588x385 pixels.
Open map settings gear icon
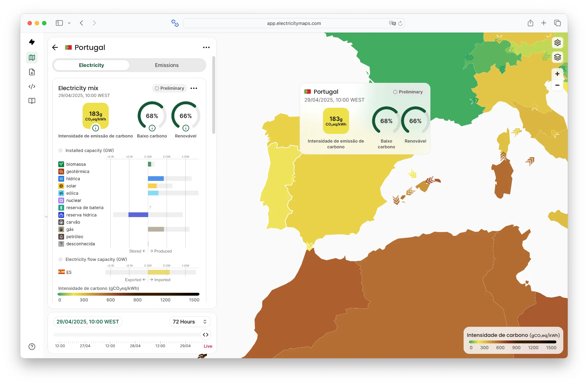coord(557,43)
